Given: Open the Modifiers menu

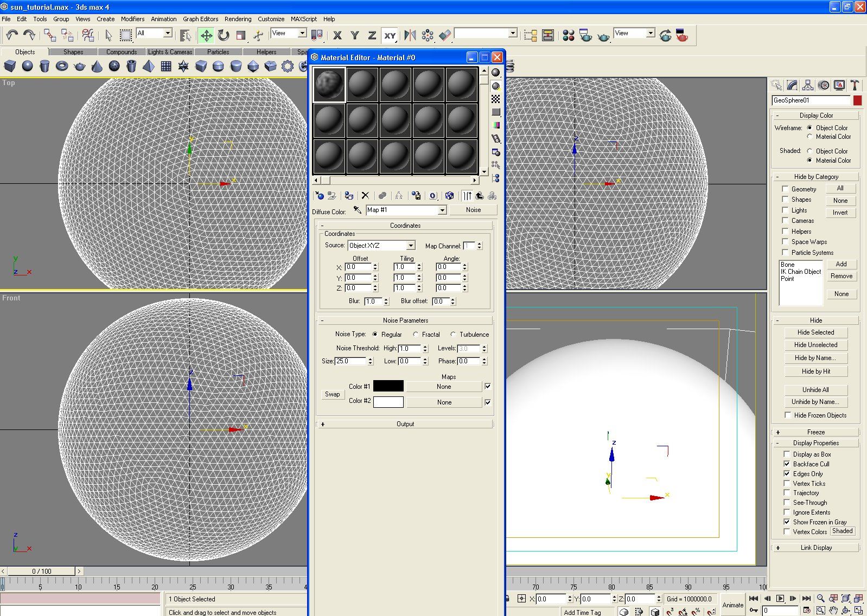Looking at the screenshot, I should tap(133, 19).
